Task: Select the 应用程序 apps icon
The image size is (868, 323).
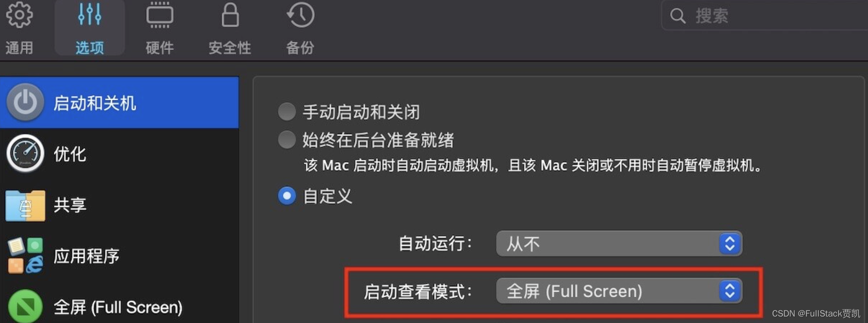Action: 25,255
